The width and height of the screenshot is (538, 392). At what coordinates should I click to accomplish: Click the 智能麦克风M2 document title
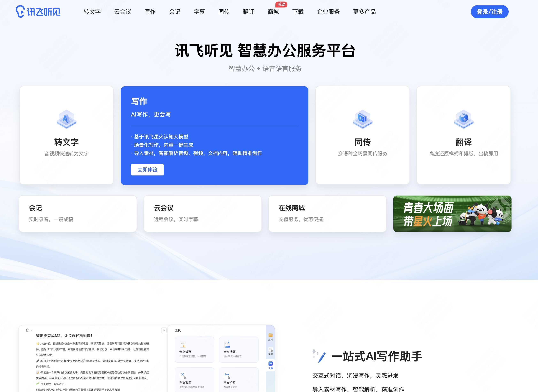point(64,336)
